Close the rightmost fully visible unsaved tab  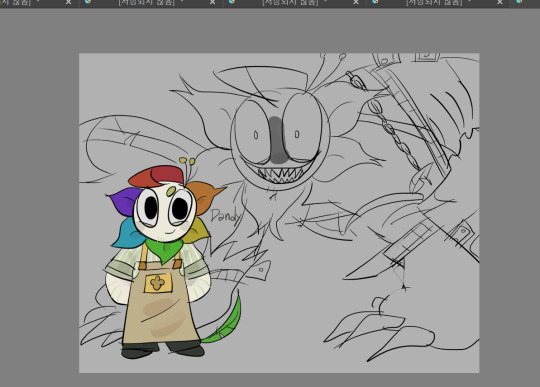(500, 2)
